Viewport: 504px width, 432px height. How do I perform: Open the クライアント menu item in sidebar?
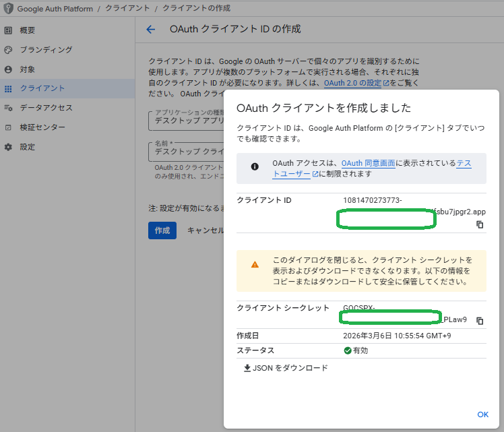click(42, 89)
